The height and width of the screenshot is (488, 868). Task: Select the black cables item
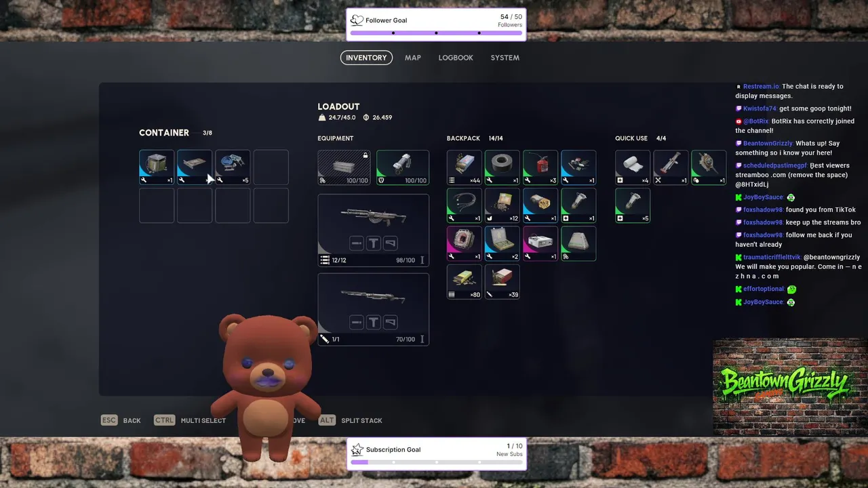point(465,205)
